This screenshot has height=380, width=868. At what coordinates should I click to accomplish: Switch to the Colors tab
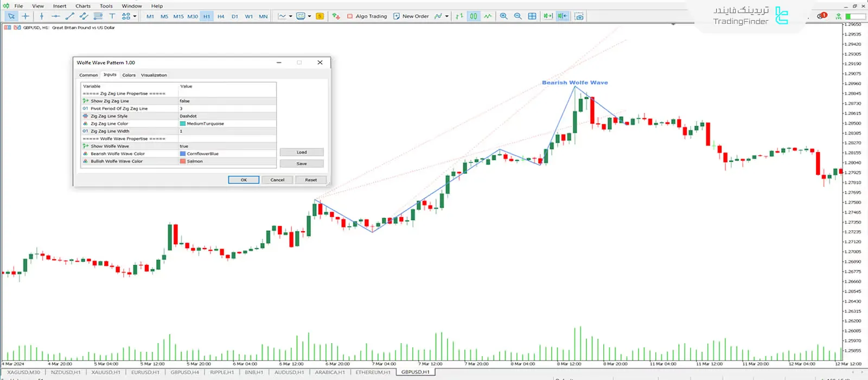tap(129, 75)
